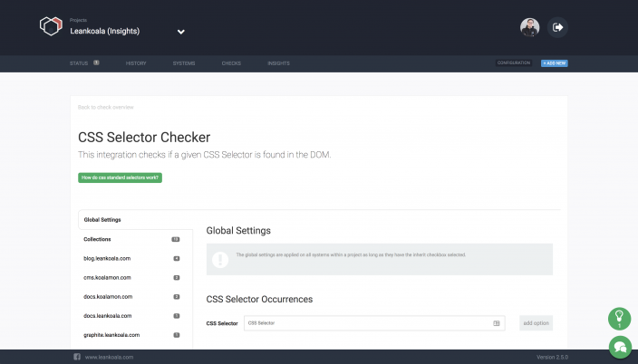
Task: Open the user profile avatar
Action: pyautogui.click(x=530, y=27)
